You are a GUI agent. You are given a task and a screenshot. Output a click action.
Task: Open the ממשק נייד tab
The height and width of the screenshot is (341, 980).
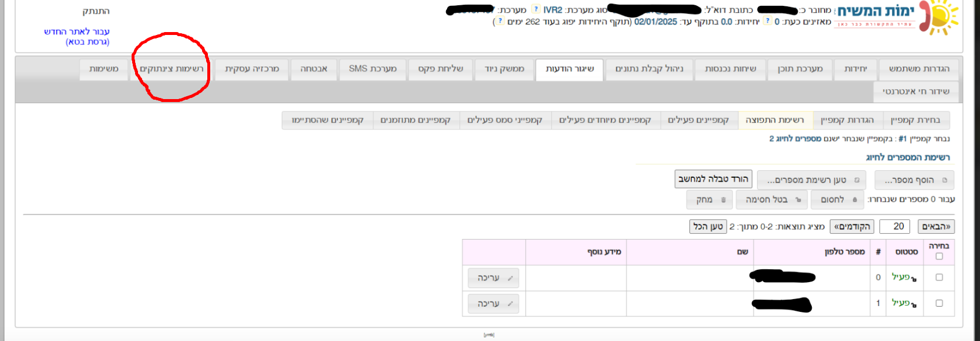point(504,69)
